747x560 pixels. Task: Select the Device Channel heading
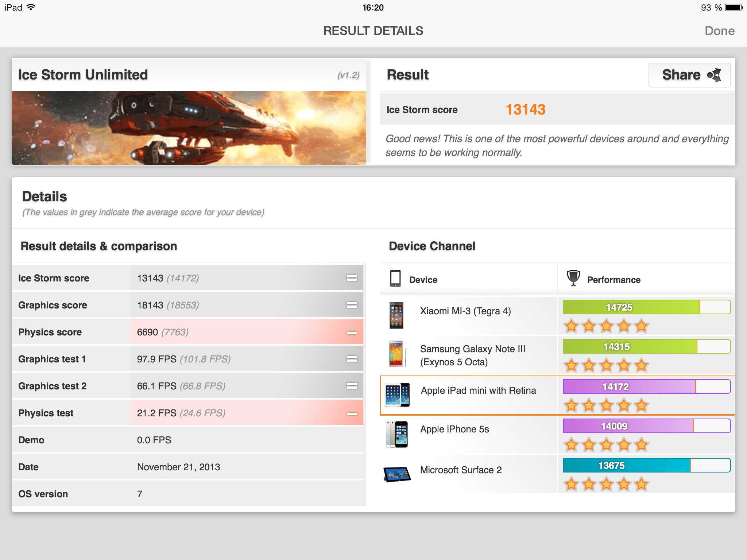point(432,246)
